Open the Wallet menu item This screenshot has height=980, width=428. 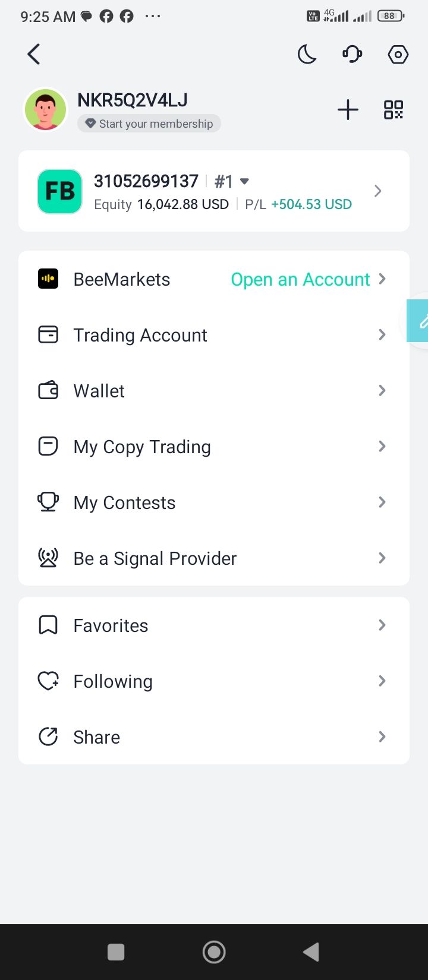point(99,391)
